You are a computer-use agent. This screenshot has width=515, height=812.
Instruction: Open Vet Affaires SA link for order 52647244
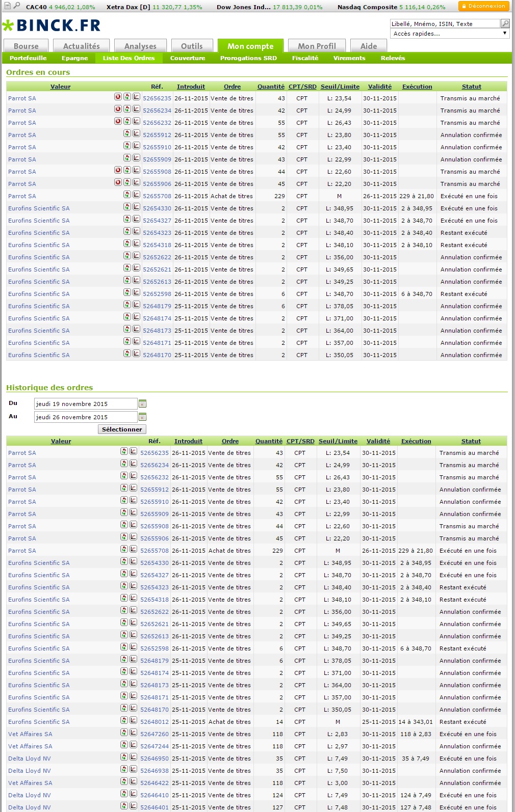pyautogui.click(x=30, y=746)
